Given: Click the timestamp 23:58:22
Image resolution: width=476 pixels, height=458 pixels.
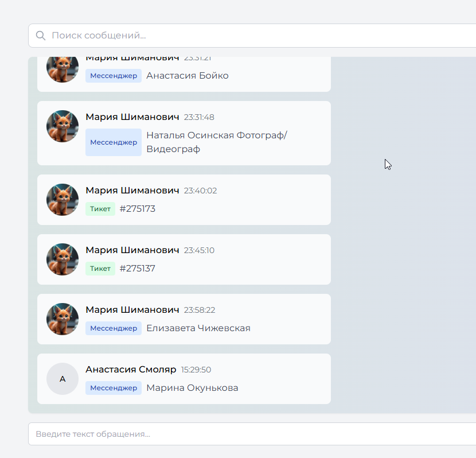Looking at the screenshot, I should coord(200,310).
